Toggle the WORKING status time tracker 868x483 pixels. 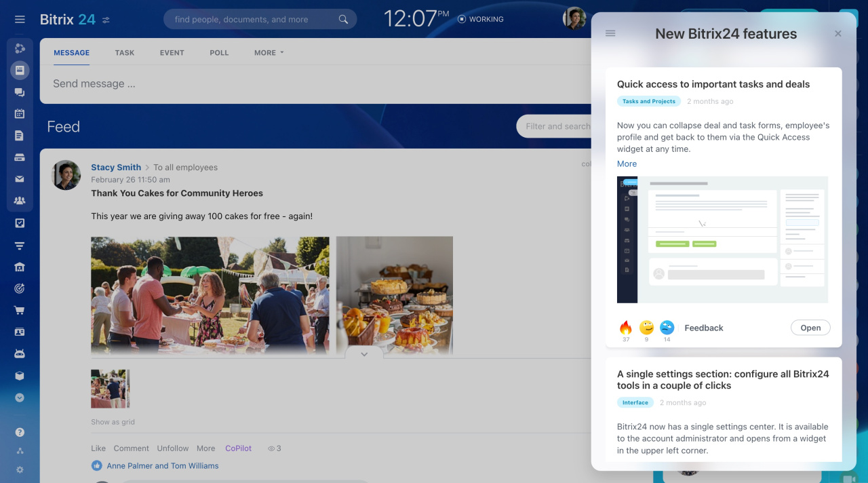[481, 19]
